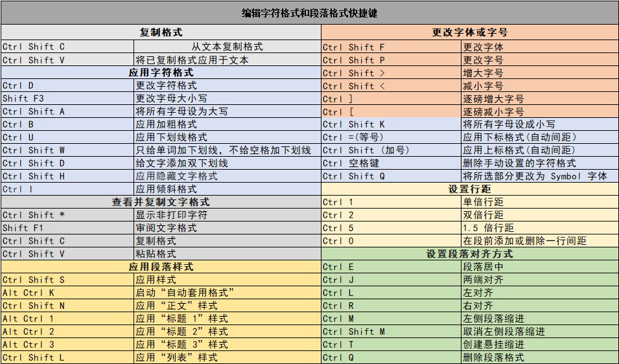Select the Shift F1 shortcut cell
The width and height of the screenshot is (619, 364).
coord(67,228)
